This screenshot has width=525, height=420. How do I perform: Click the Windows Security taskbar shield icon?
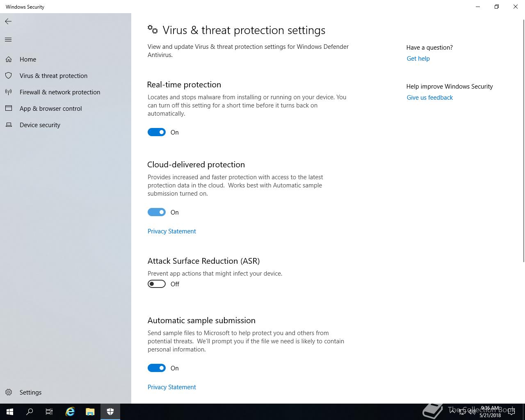coord(110,412)
